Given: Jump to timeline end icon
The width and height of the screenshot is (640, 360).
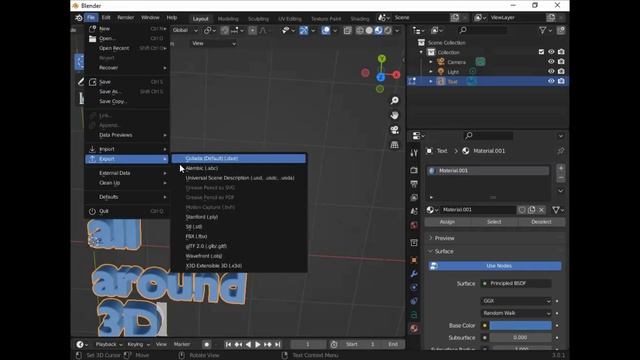Looking at the screenshot, I should pyautogui.click(x=278, y=344).
